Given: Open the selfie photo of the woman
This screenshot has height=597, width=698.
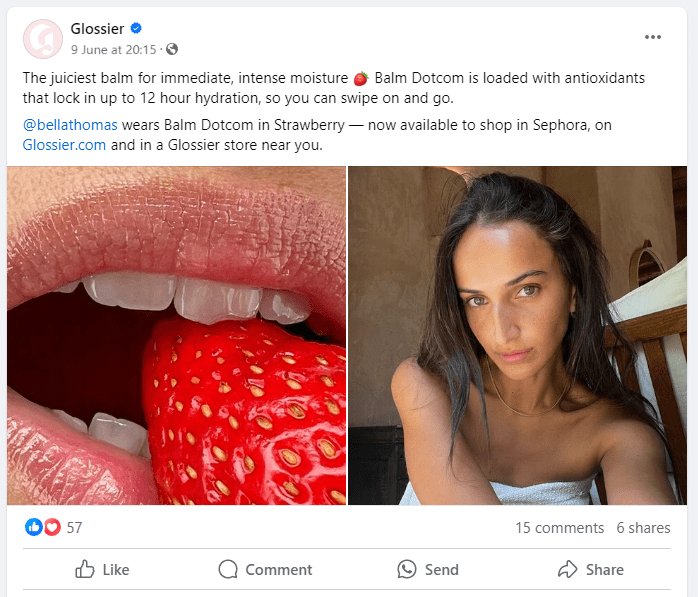Looking at the screenshot, I should [517, 335].
